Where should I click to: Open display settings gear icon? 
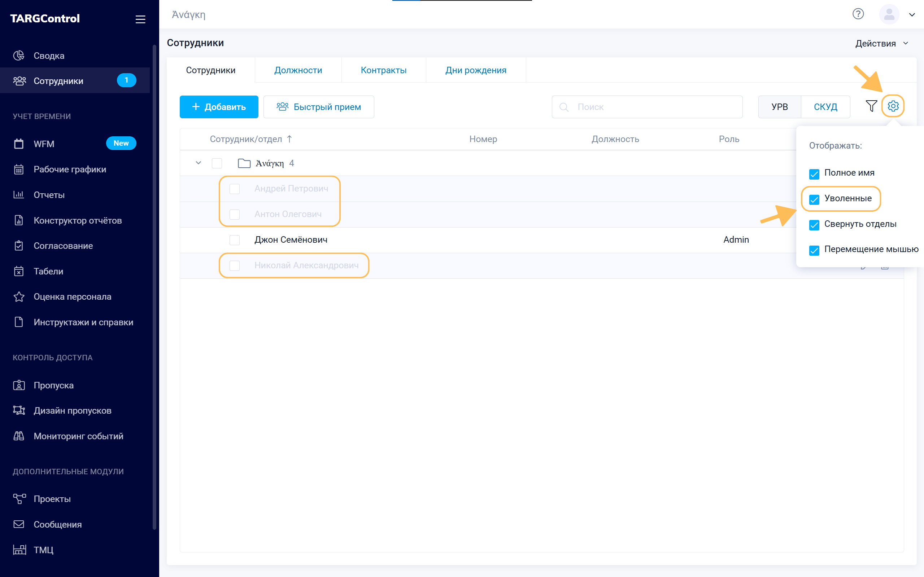point(893,106)
